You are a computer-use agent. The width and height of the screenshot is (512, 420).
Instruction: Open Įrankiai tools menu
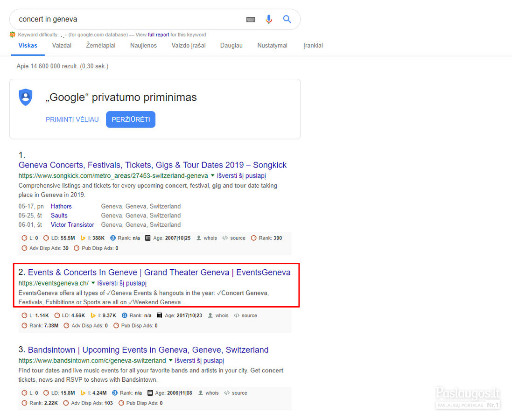[313, 45]
